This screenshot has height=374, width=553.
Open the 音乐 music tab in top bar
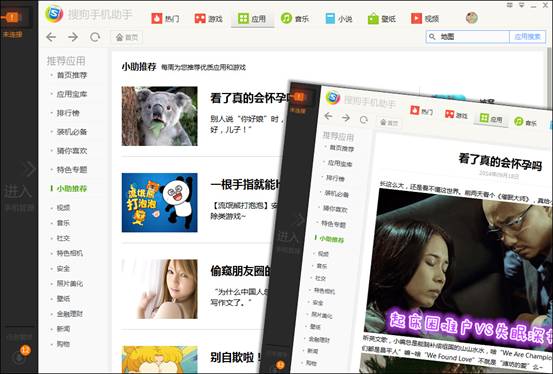click(295, 18)
